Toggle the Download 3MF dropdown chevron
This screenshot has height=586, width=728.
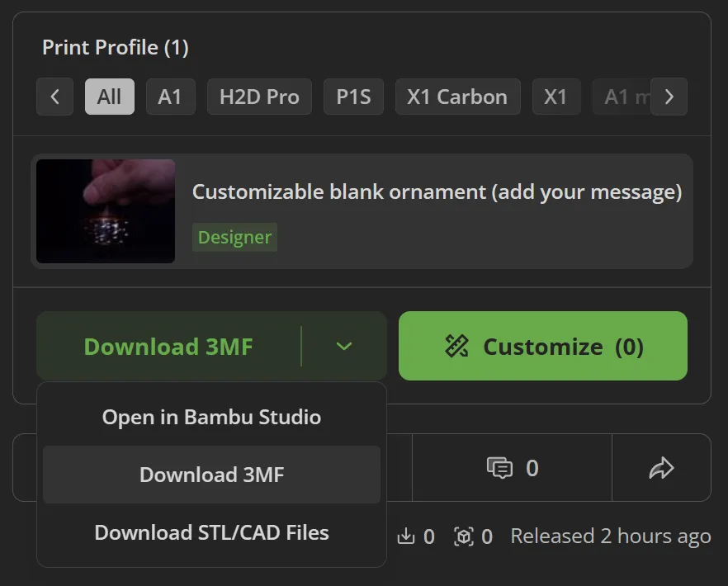coord(344,346)
